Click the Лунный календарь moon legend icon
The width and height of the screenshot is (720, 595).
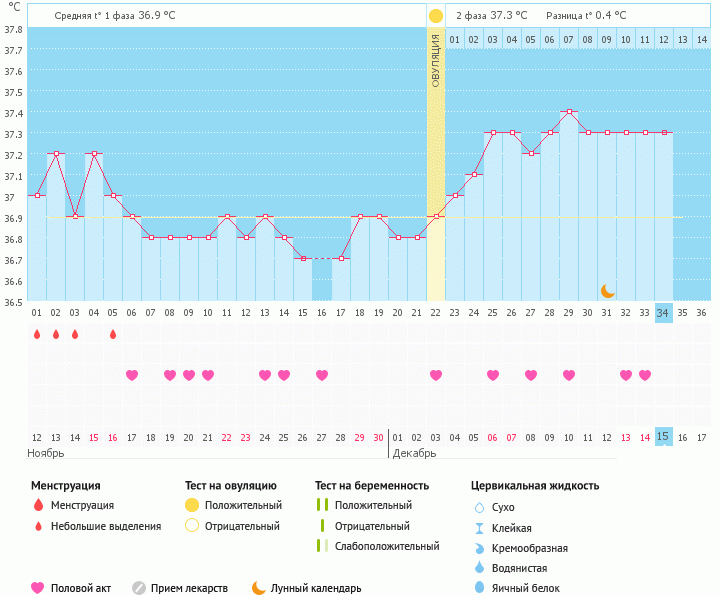pyautogui.click(x=259, y=588)
